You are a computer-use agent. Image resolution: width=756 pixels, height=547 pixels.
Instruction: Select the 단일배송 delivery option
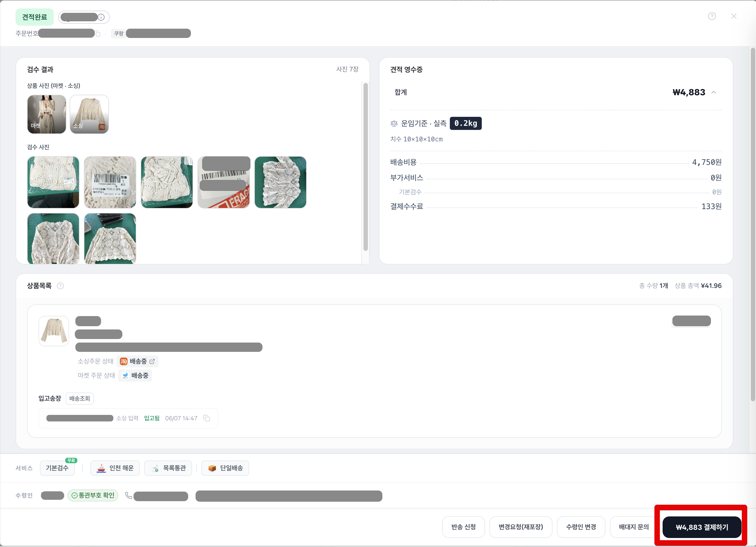click(225, 468)
